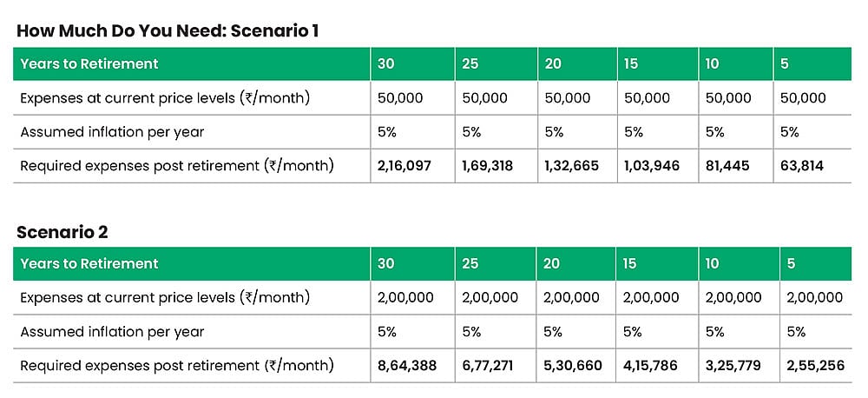Viewport: 868px width, 398px height.
Task: Click Scenario 1 "Years to Retirement" header cell
Action: click(x=89, y=64)
